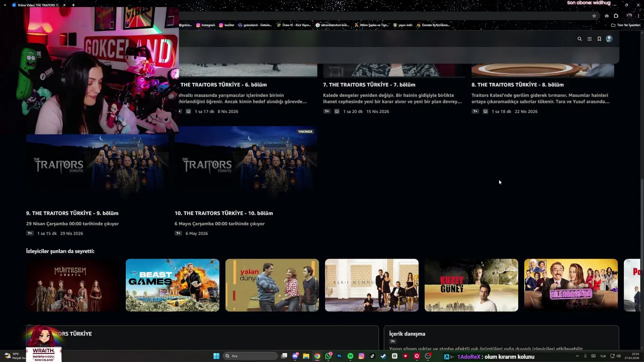
Task: Open the Aile Arasında show card
Action: (571, 285)
